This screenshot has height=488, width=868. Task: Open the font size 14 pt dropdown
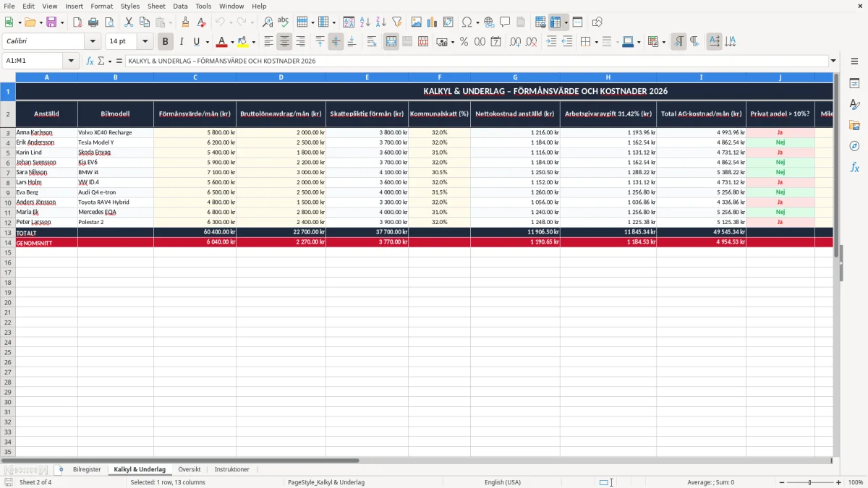tap(145, 42)
